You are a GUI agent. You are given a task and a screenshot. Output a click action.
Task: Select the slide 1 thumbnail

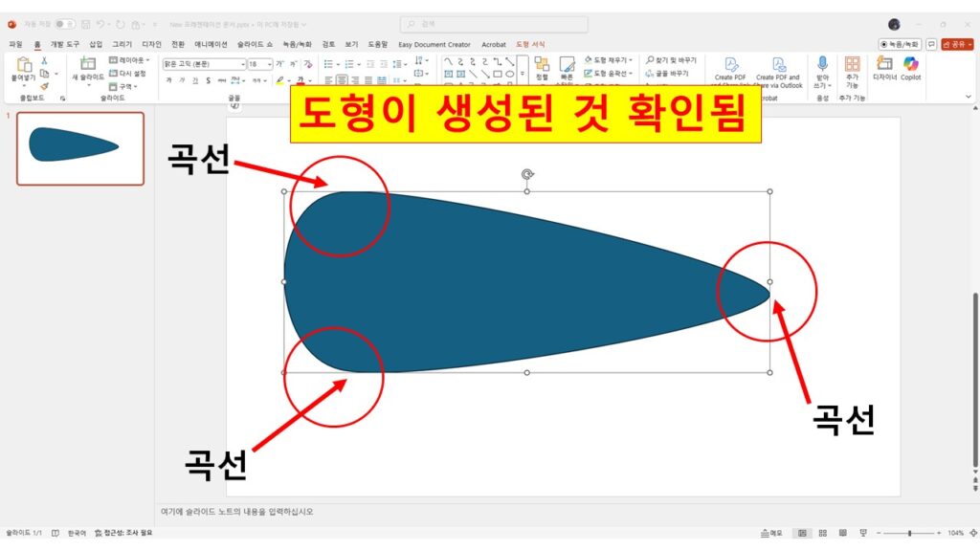tap(80, 148)
